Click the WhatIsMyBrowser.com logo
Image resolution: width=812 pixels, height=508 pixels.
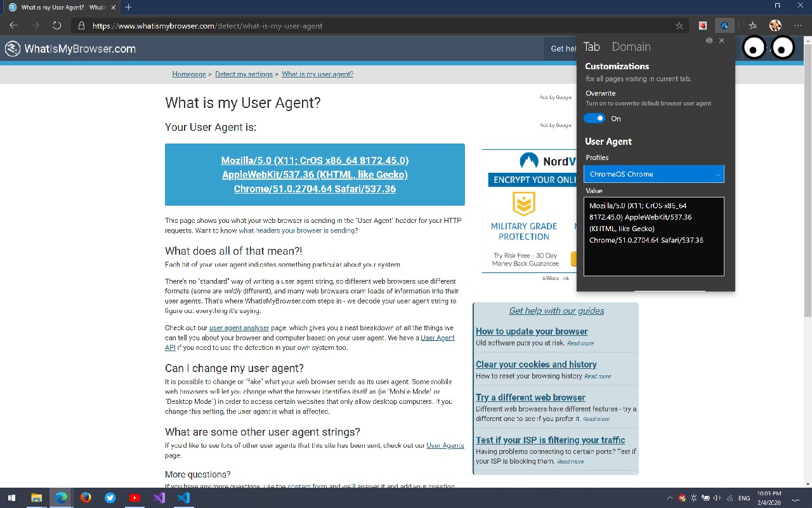(70, 48)
